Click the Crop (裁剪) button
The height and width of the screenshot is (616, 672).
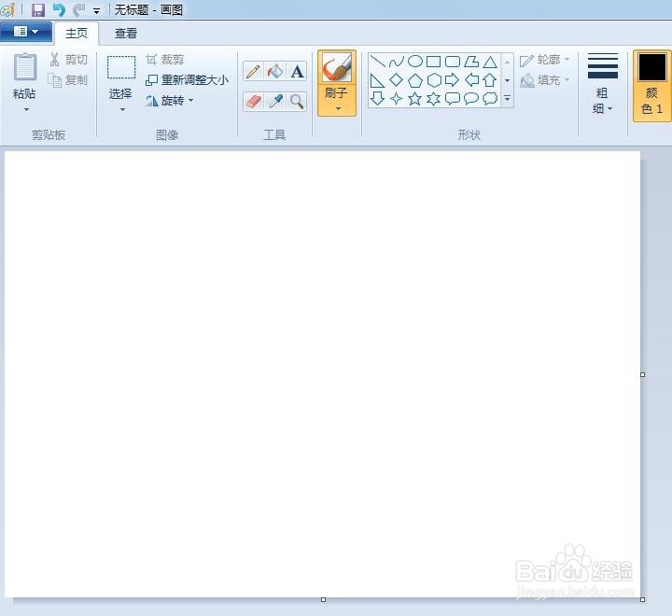coord(165,60)
